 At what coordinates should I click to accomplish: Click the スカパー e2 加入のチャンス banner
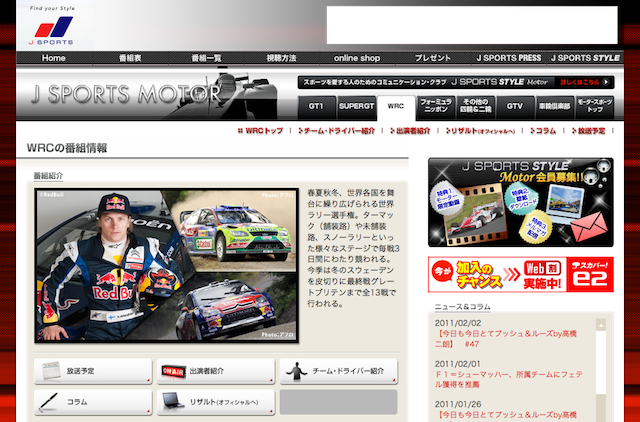[x=520, y=271]
